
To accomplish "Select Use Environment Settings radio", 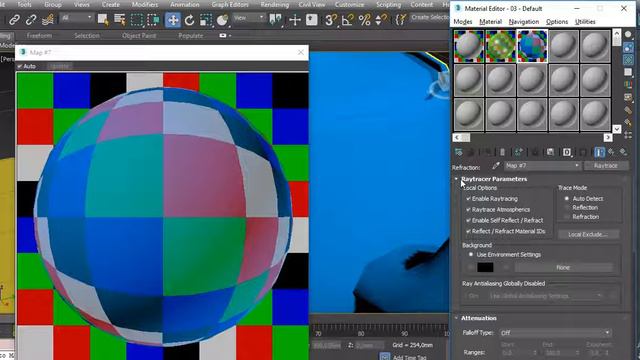I will [471, 254].
